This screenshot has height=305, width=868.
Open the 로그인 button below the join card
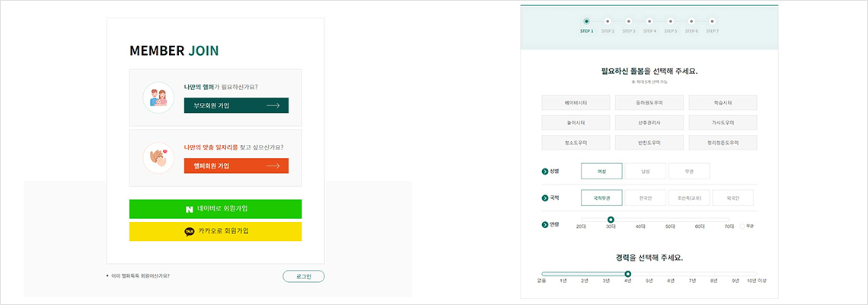(303, 276)
